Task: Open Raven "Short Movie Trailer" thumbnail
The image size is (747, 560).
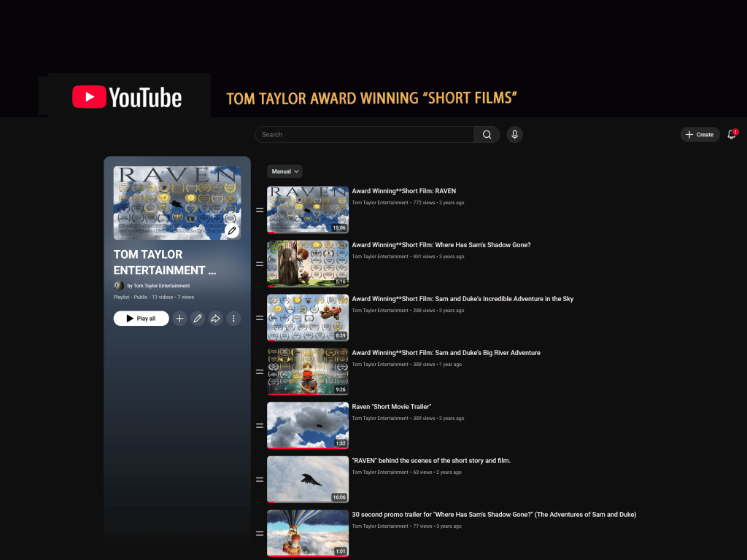Action: pyautogui.click(x=307, y=425)
